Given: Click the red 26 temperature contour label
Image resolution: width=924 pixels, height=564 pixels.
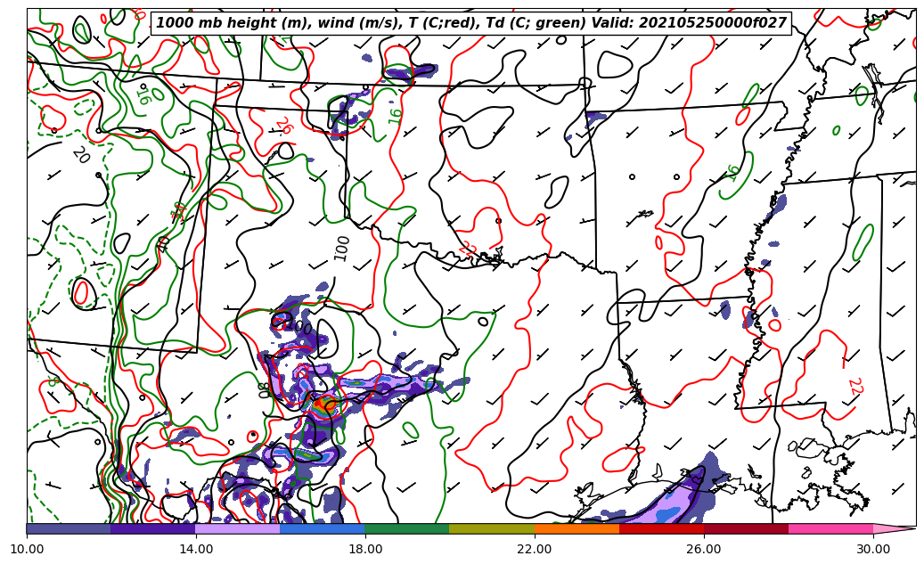Looking at the screenshot, I should [x=283, y=126].
